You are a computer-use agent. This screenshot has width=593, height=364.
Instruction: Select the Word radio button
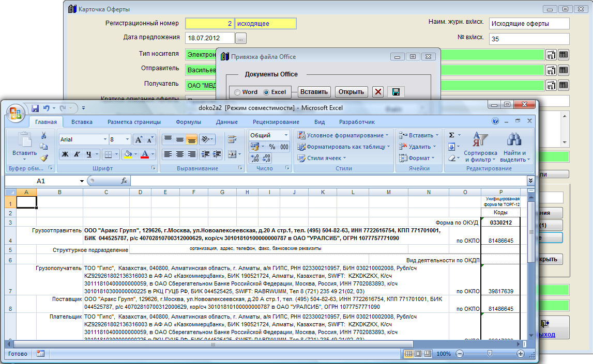(x=237, y=92)
